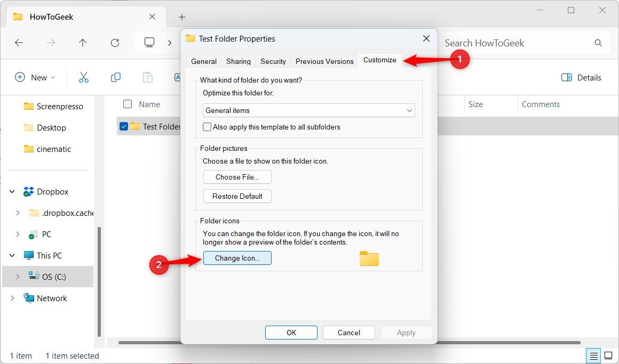Screen dimensions: 619x364
Task: Click the OS (C:) drive icon
Action: point(34,276)
